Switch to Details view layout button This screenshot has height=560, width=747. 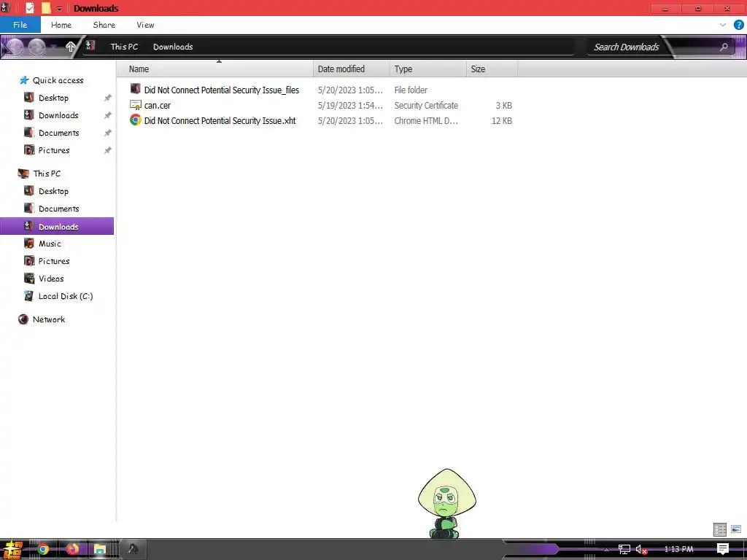[720, 529]
